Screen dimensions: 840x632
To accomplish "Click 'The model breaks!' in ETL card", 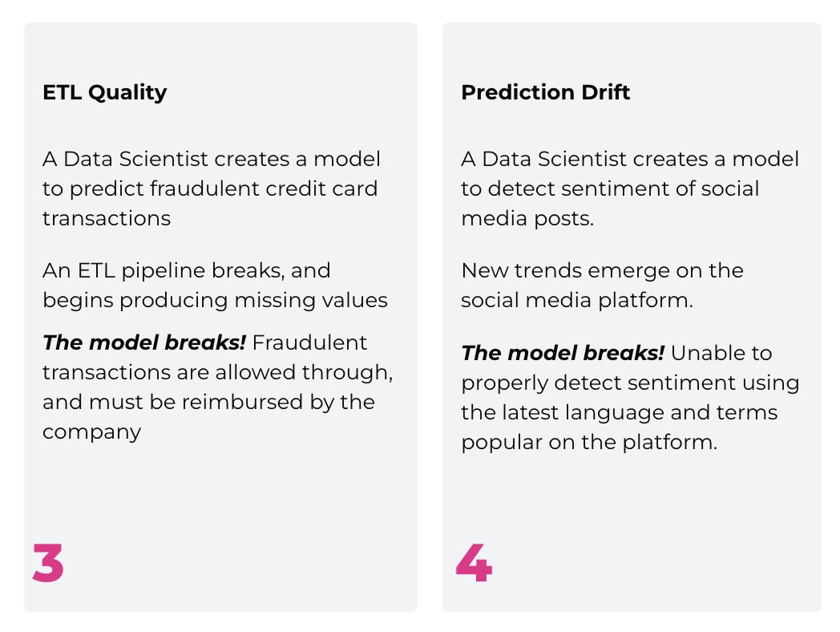I will pyautogui.click(x=144, y=342).
